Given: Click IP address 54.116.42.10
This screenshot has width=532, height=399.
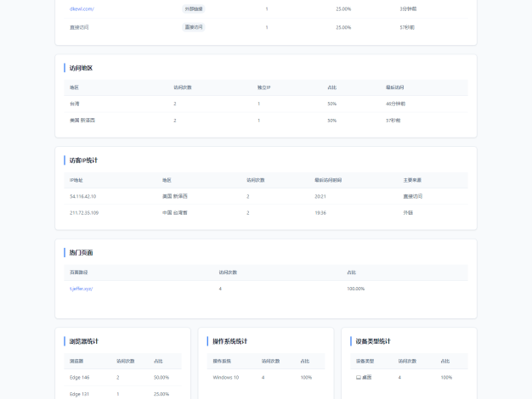Looking at the screenshot, I should 82,196.
